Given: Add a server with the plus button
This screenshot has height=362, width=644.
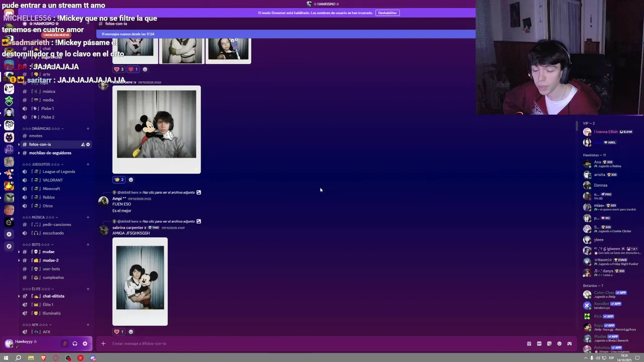Looking at the screenshot, I should [9, 234].
